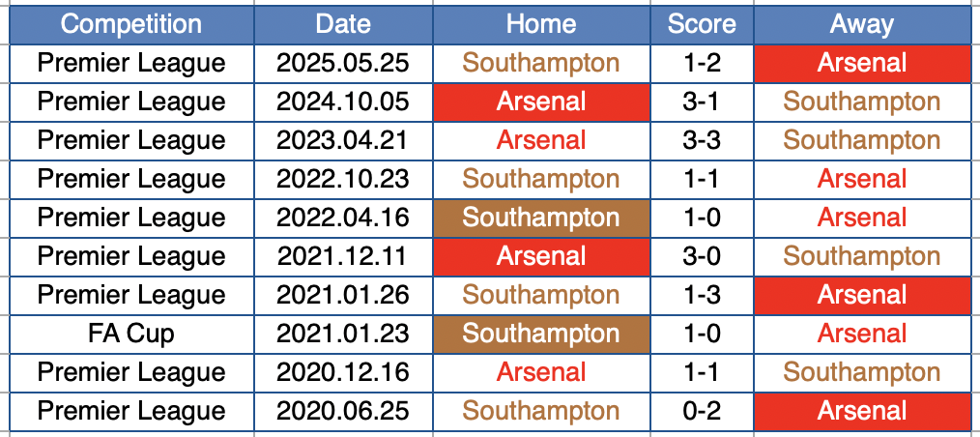Viewport: 980px width, 437px height.
Task: Select the score cell showing 1-2
Action: click(x=702, y=63)
